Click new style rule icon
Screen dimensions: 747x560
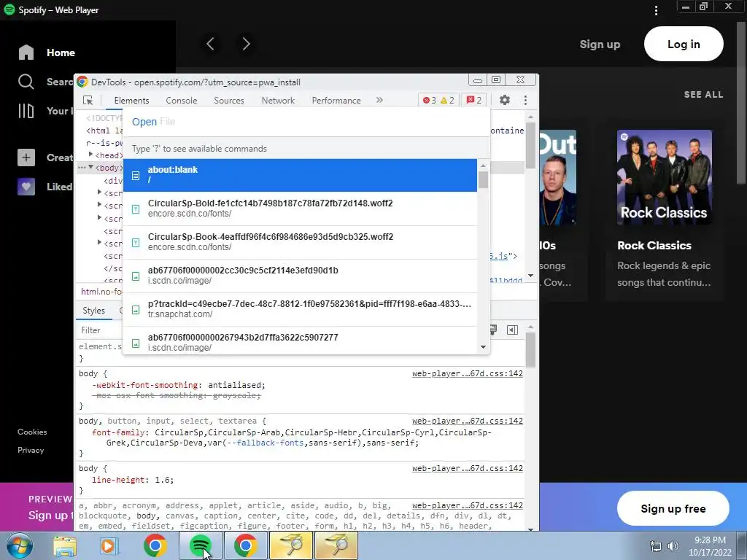pos(493,330)
